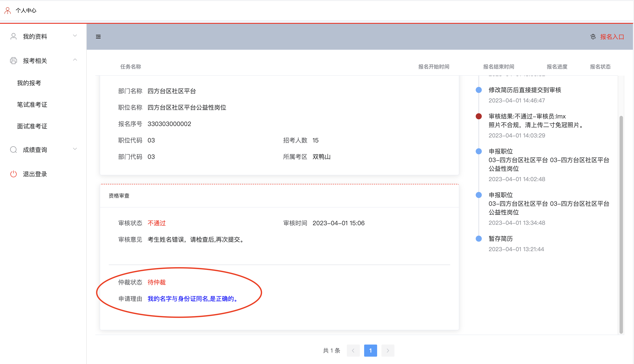Viewport: 634px width, 364px height.
Task: Click the 报名进度 column header
Action: pyautogui.click(x=557, y=67)
